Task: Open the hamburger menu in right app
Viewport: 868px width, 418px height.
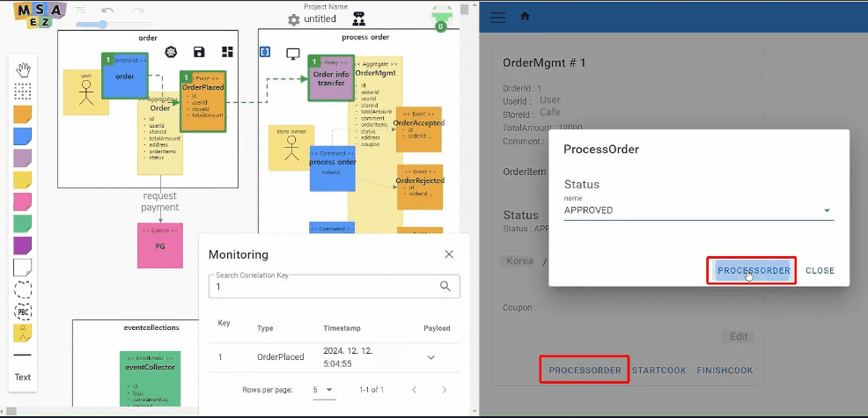Action: [x=498, y=17]
